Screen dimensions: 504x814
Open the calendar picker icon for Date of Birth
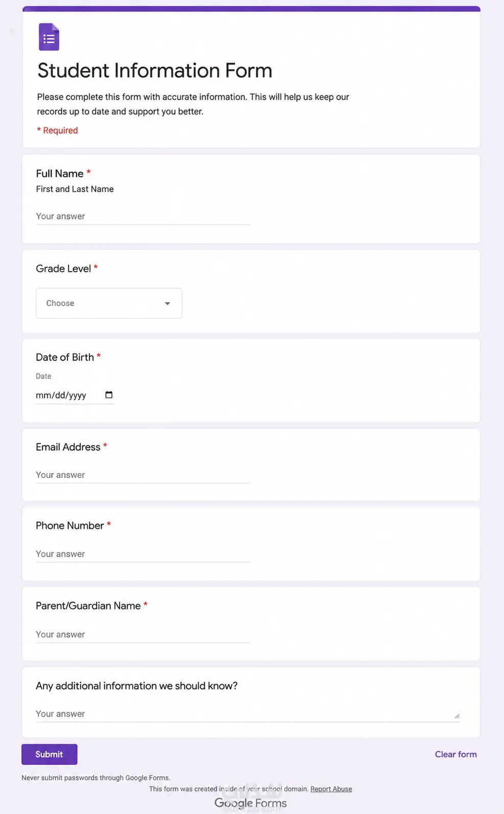pyautogui.click(x=109, y=395)
